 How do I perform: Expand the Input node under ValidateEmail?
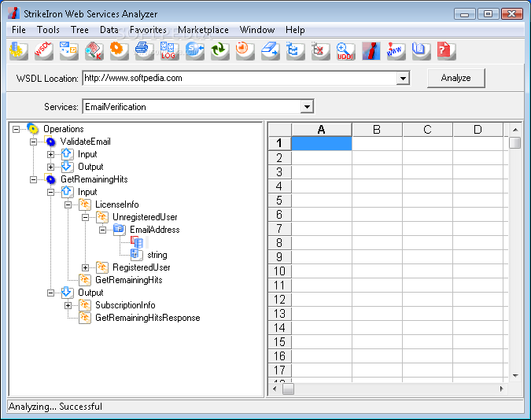click(x=50, y=154)
